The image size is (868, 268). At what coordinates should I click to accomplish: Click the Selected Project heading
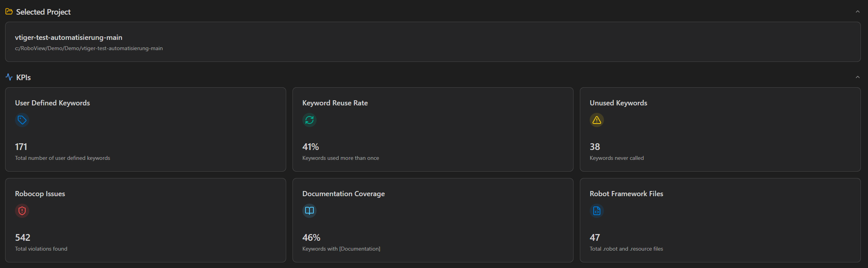pos(43,12)
